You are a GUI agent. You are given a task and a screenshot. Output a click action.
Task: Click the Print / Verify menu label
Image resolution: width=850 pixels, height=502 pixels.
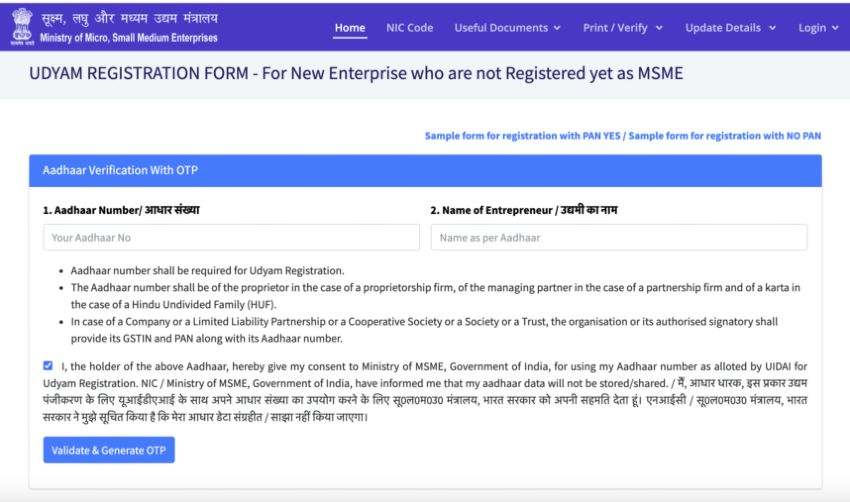[x=615, y=28]
